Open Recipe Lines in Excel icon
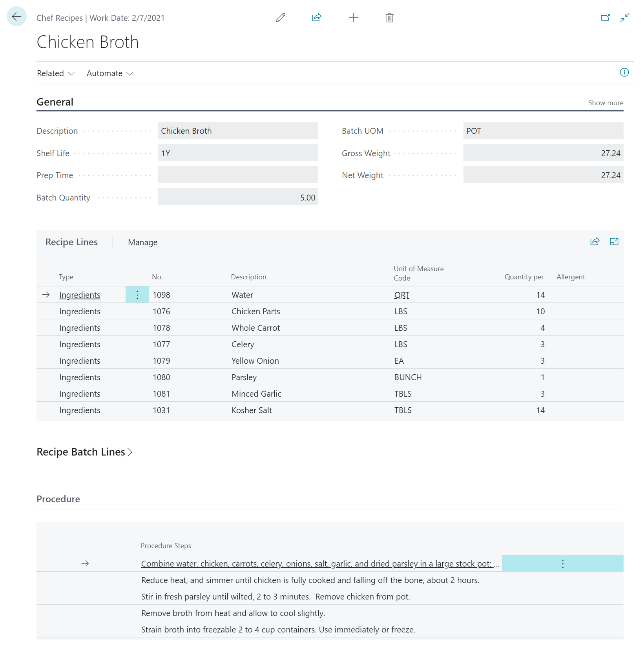This screenshot has height=656, width=644. click(614, 242)
